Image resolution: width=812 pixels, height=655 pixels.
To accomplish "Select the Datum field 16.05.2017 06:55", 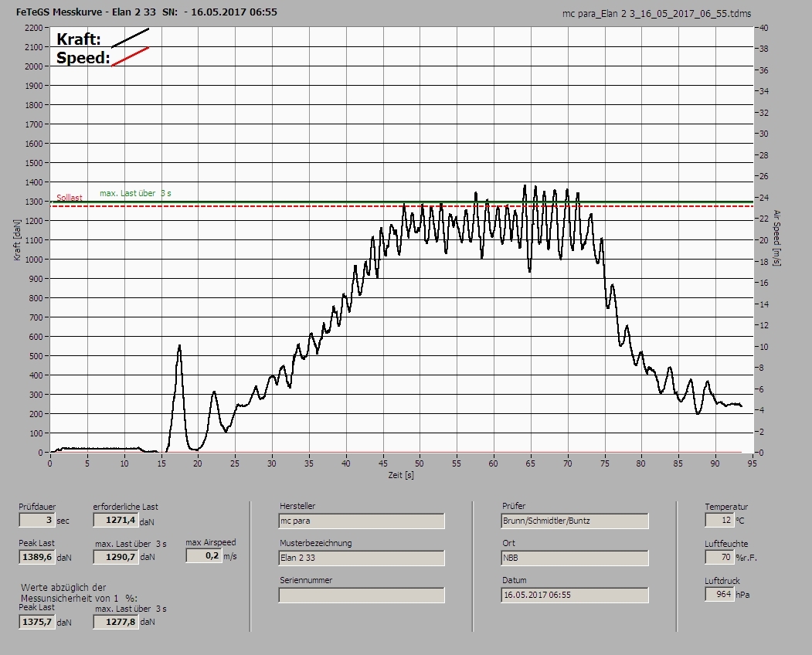I will point(575,595).
